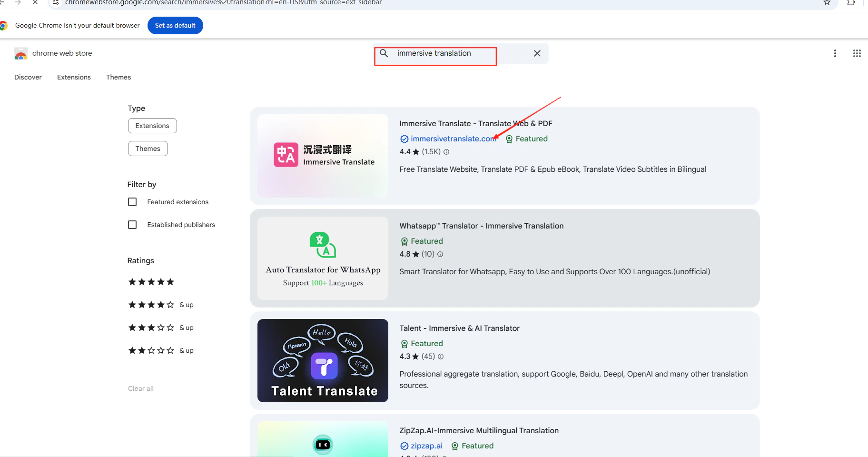Click the Featured badge icon on Whatsapp Translator
868x457 pixels.
click(404, 241)
